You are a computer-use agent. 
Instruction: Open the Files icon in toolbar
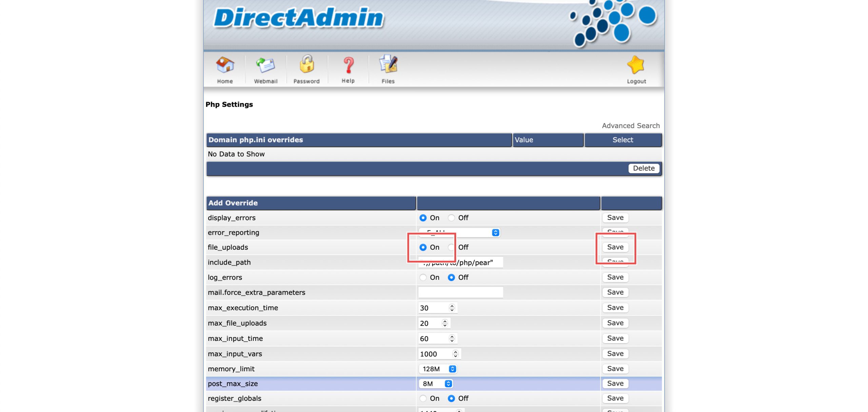point(388,64)
